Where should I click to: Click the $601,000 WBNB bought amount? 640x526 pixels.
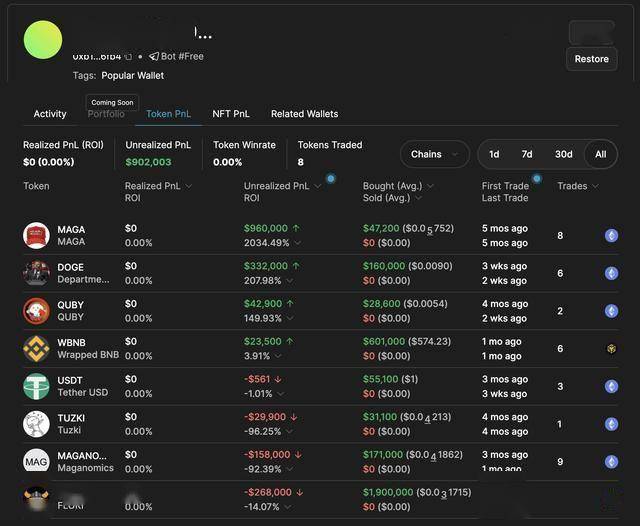click(384, 341)
